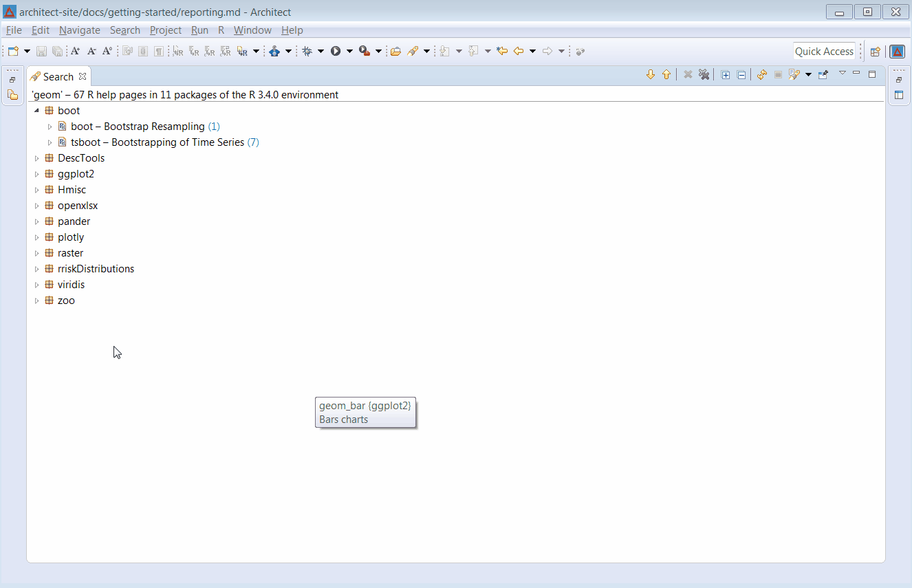This screenshot has width=912, height=588.
Task: Select the Search view tab
Action: pyautogui.click(x=58, y=77)
